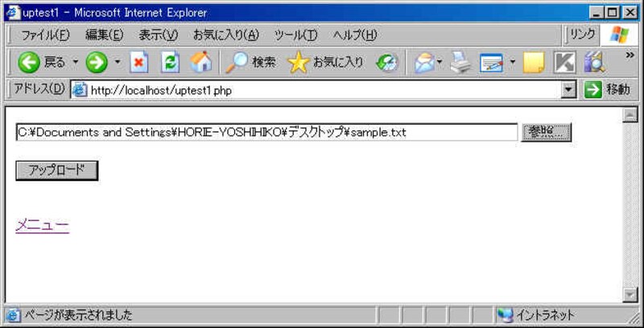Click the 参照... browse button

click(x=546, y=132)
